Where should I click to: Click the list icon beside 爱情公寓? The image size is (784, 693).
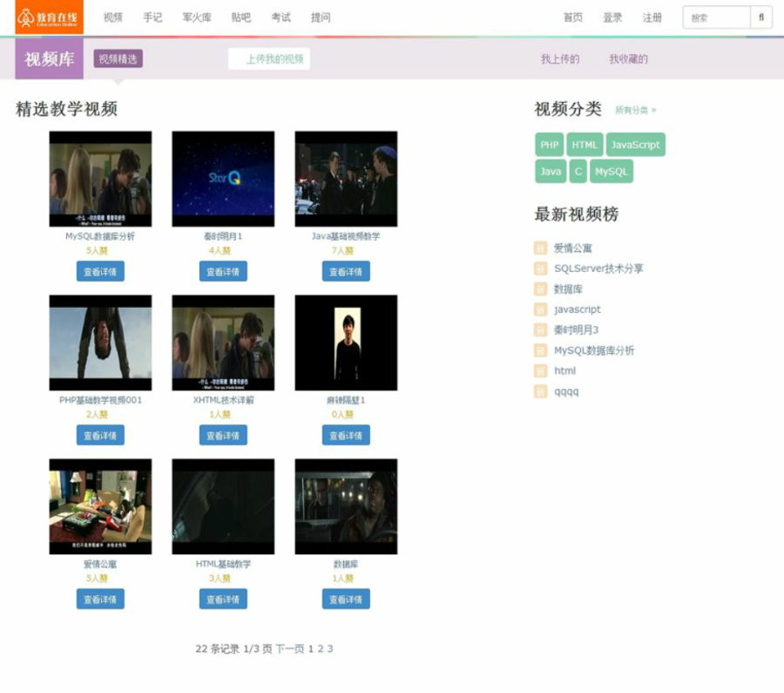540,248
